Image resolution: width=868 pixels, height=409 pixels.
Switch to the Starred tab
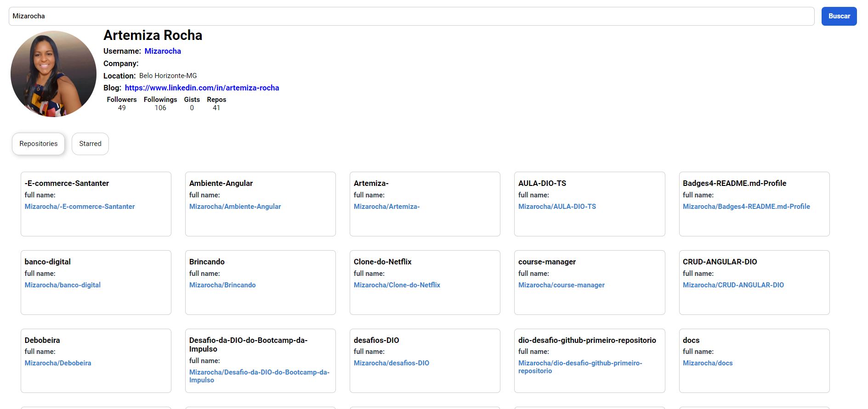tap(90, 144)
